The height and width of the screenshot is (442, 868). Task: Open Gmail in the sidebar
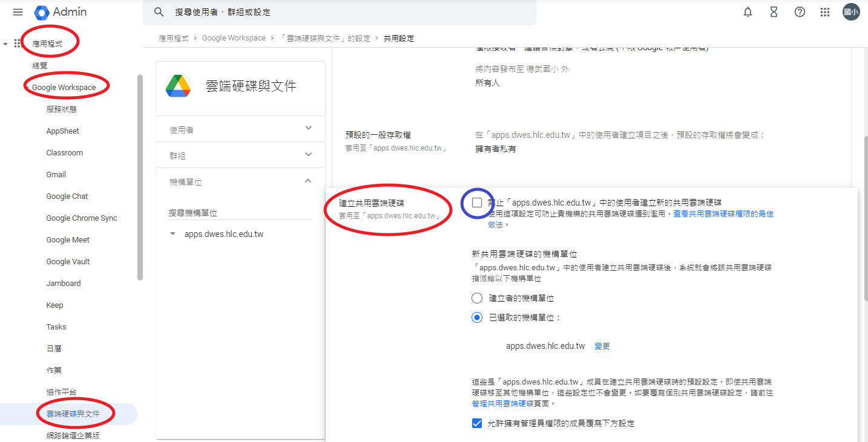point(56,175)
